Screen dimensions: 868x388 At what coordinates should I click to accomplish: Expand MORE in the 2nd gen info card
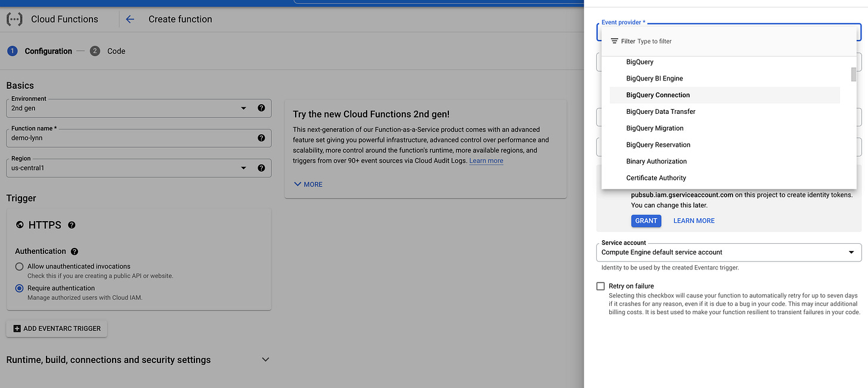[308, 184]
